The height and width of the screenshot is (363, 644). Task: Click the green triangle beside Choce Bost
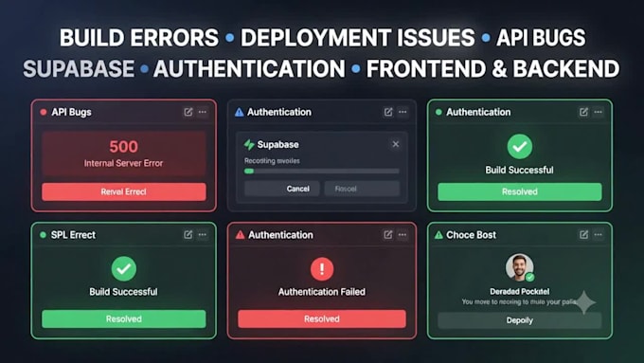[438, 235]
